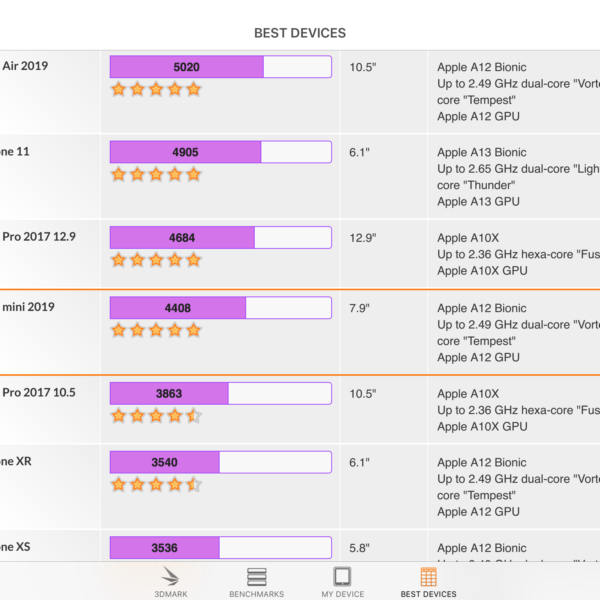Open the 3DMark tab icon
This screenshot has width=600, height=600.
point(173,577)
